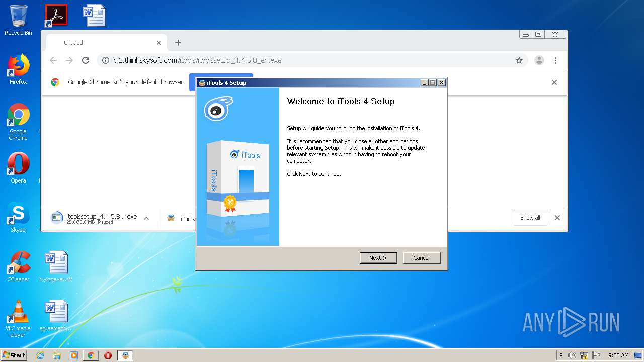
Task: Switch to Chrome from the taskbar
Action: point(91,355)
